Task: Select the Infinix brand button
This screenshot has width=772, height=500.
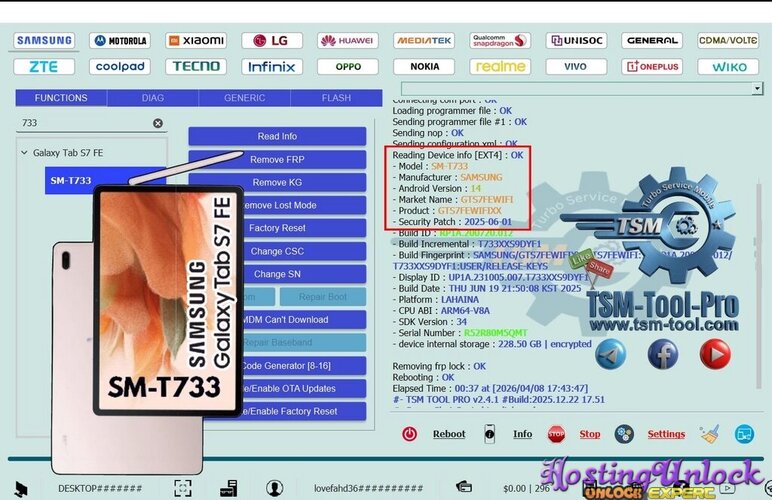Action: tap(272, 66)
